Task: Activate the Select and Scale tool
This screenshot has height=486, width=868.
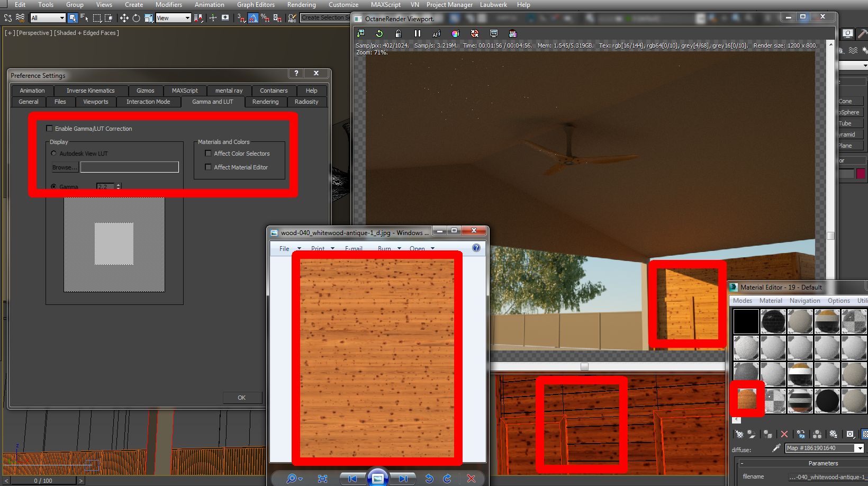Action: (148, 18)
